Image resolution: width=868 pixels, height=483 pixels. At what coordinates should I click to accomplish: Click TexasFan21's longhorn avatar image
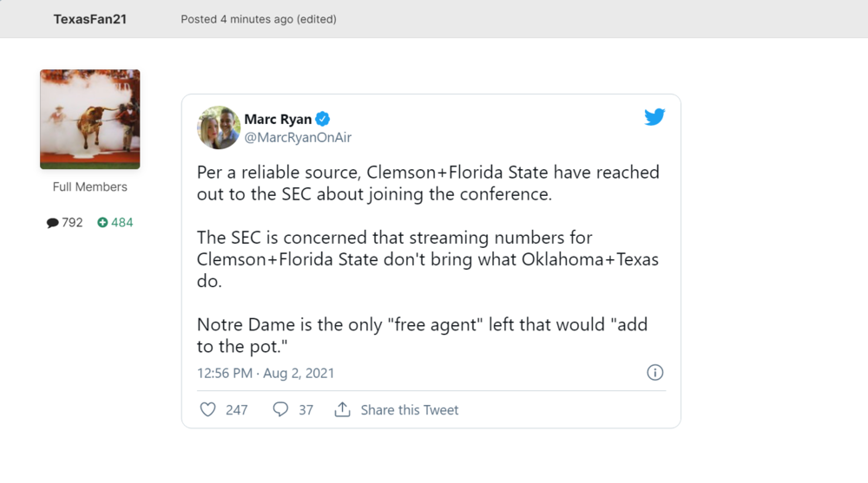[x=90, y=119]
